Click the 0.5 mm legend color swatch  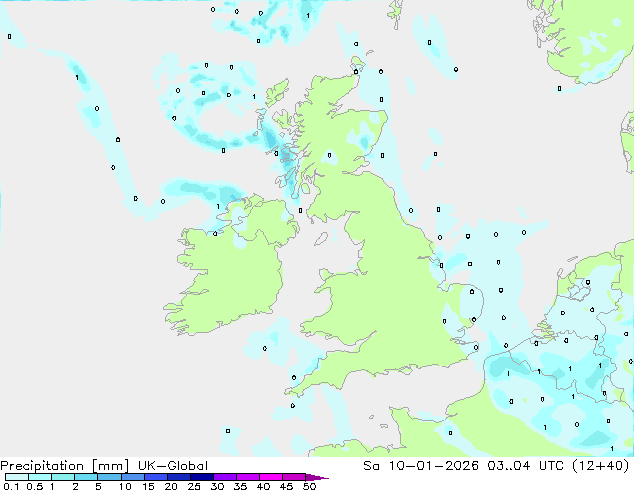(40, 477)
